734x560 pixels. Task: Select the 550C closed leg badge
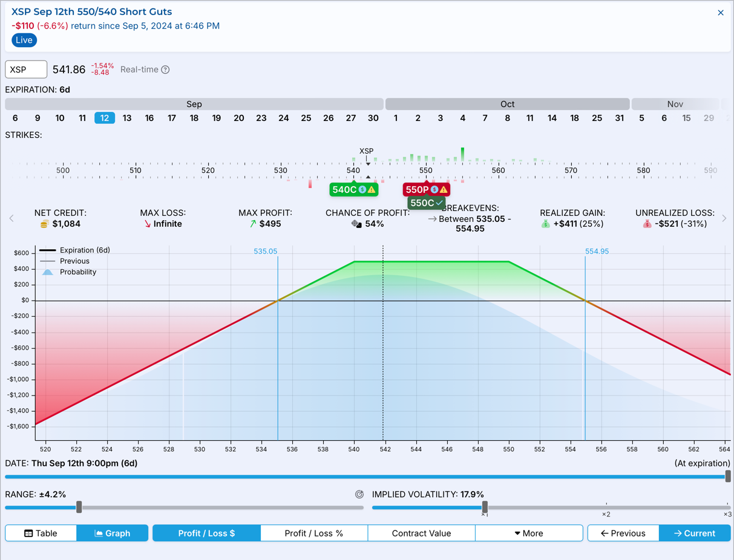point(427,203)
